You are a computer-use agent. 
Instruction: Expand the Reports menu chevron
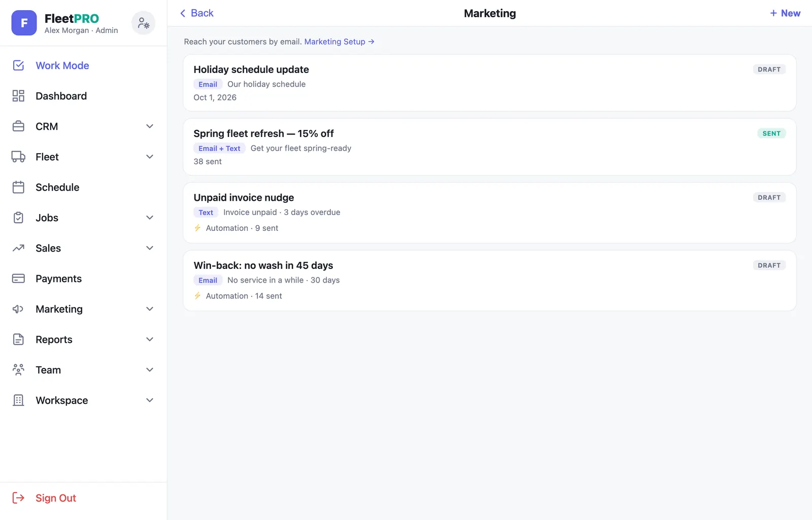click(x=150, y=339)
